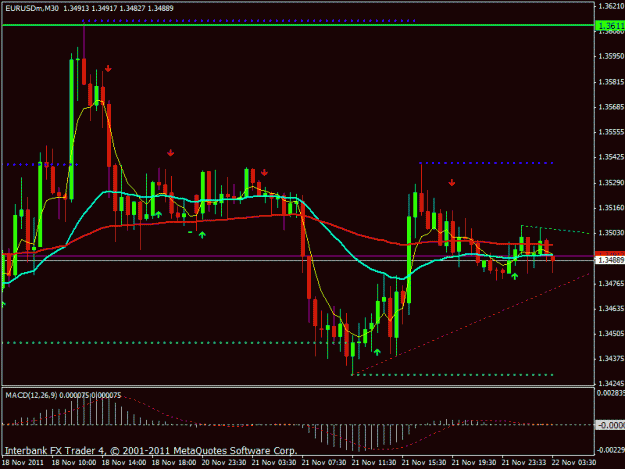Click the green 1.3611 price level label
625x469 pixels.
pyautogui.click(x=610, y=26)
